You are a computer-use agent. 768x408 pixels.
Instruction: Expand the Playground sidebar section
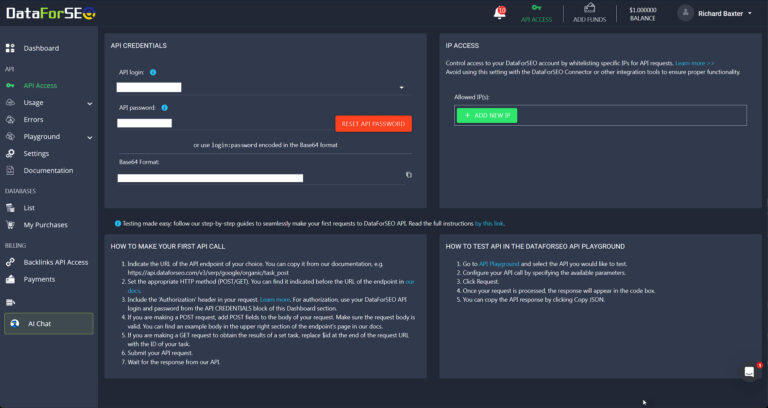click(x=89, y=137)
